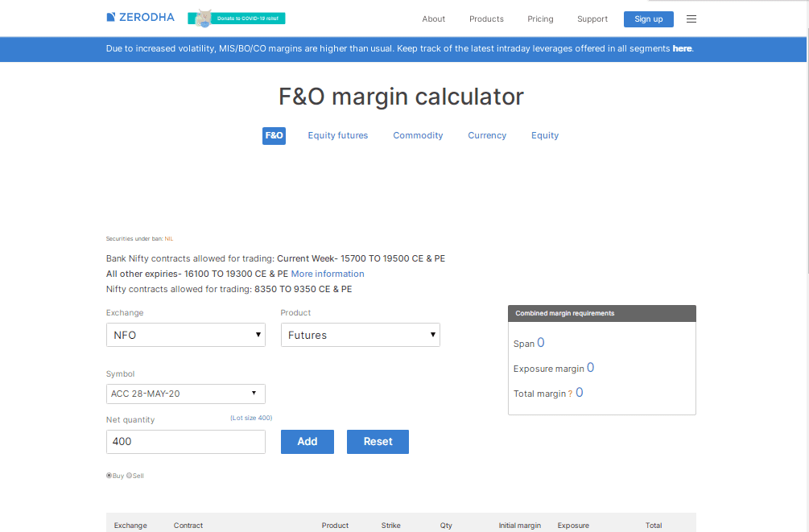Click the Exposure margin value
The width and height of the screenshot is (809, 532).
click(x=591, y=367)
